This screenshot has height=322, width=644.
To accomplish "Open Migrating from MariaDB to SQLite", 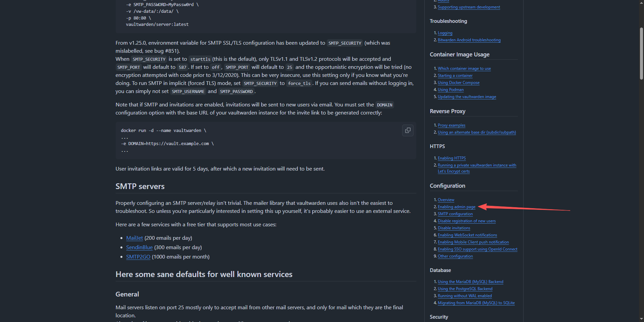I will pyautogui.click(x=476, y=303).
